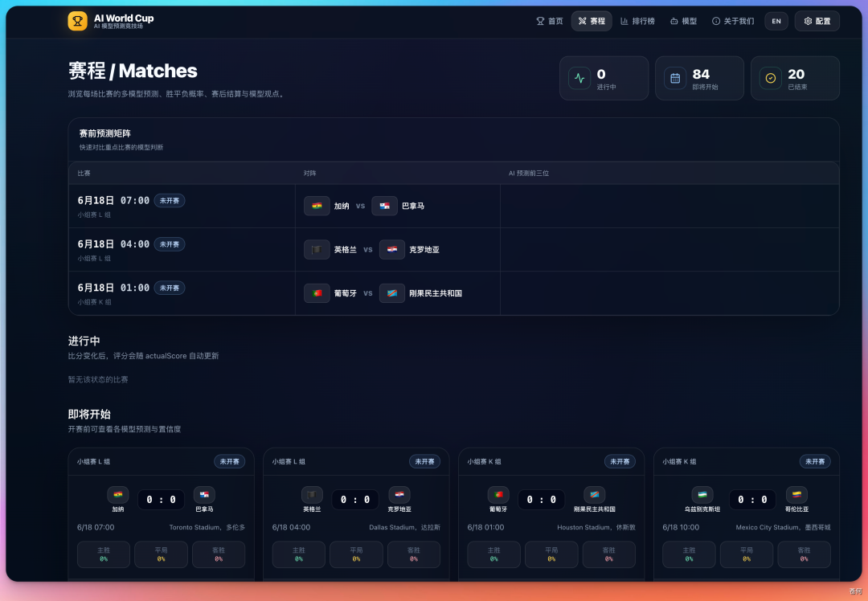Click 未开赛 badge on the 01:00 matrix row

point(170,288)
